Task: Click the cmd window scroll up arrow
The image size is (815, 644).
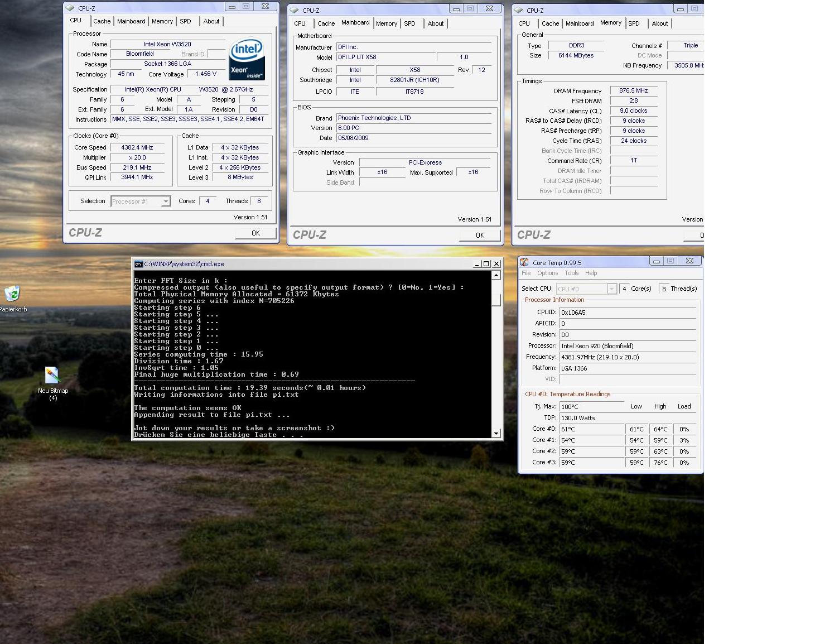Action: (496, 275)
